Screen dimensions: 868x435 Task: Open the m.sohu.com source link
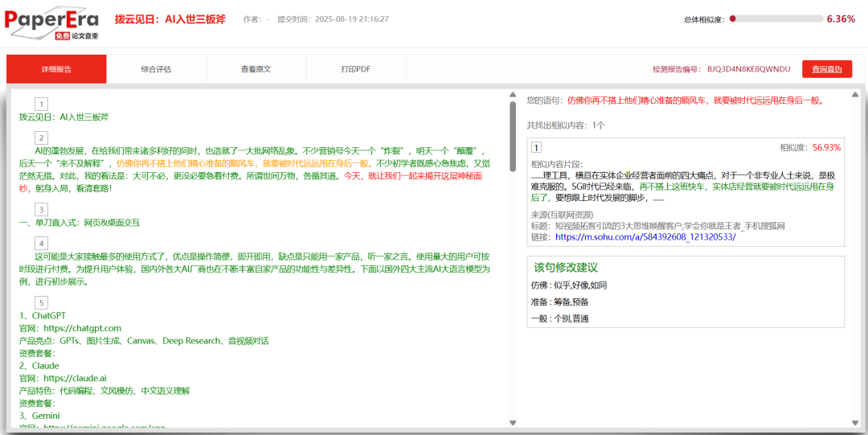pyautogui.click(x=645, y=237)
